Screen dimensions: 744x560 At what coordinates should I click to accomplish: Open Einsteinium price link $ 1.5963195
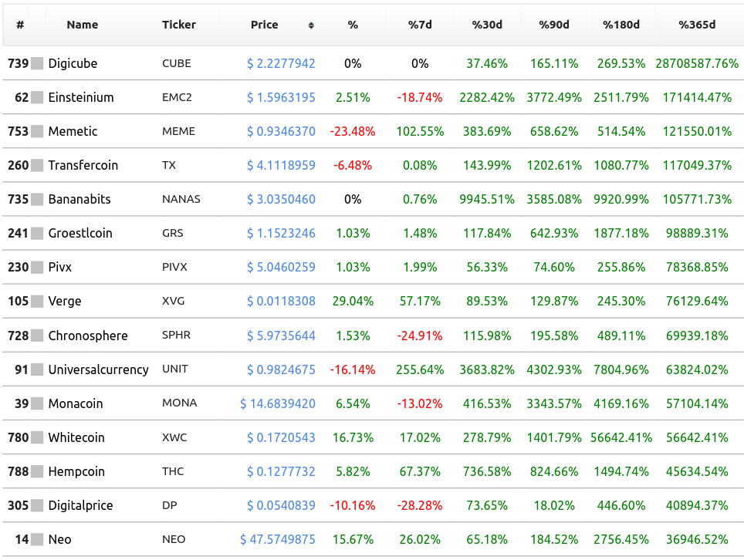tap(281, 97)
